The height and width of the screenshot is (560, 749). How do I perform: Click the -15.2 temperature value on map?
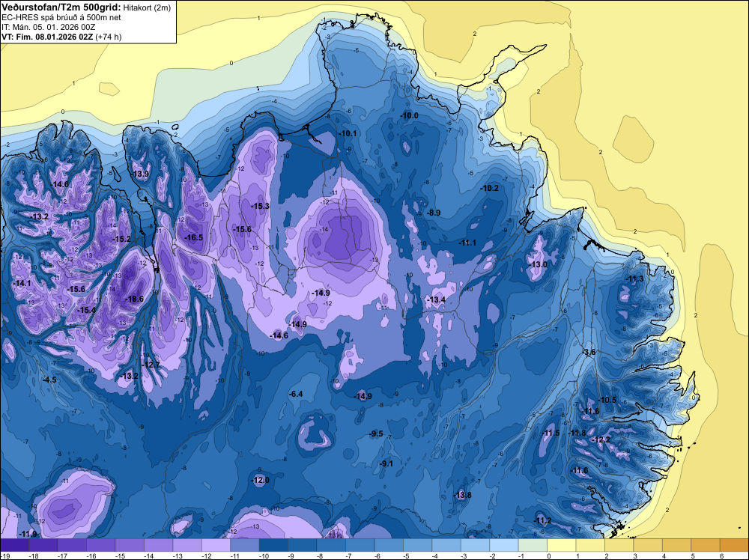pos(122,239)
